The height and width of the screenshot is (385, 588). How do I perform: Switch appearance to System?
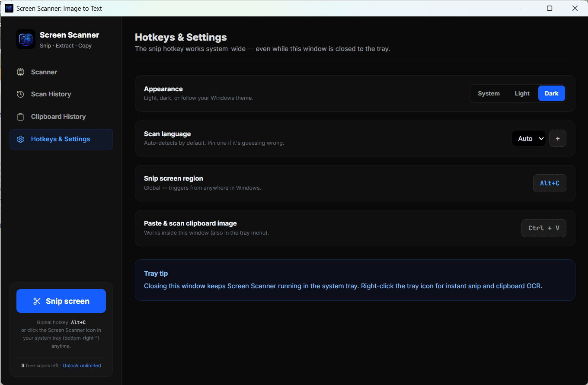click(x=489, y=93)
